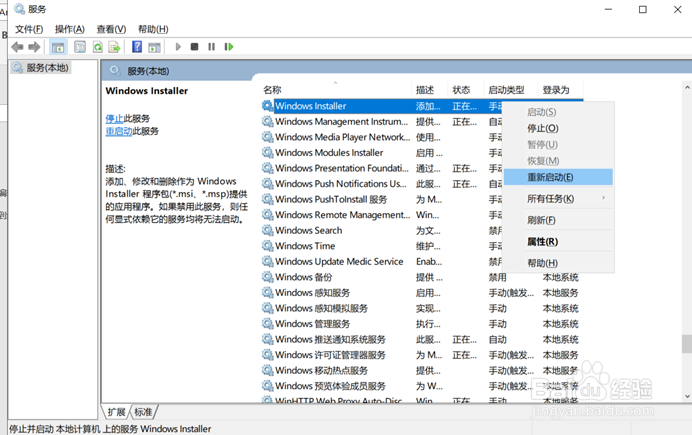This screenshot has width=692, height=435.
Task: Open Help via the blue question mark icon
Action: click(x=137, y=47)
